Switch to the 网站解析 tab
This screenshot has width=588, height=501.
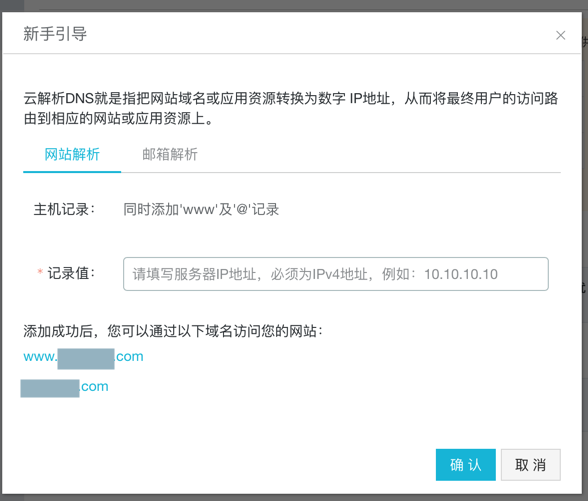point(72,154)
